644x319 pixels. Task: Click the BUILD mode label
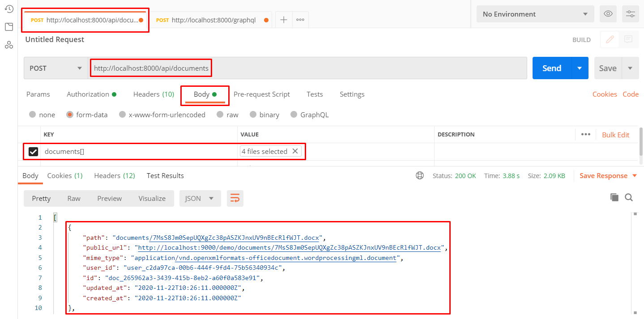[581, 40]
